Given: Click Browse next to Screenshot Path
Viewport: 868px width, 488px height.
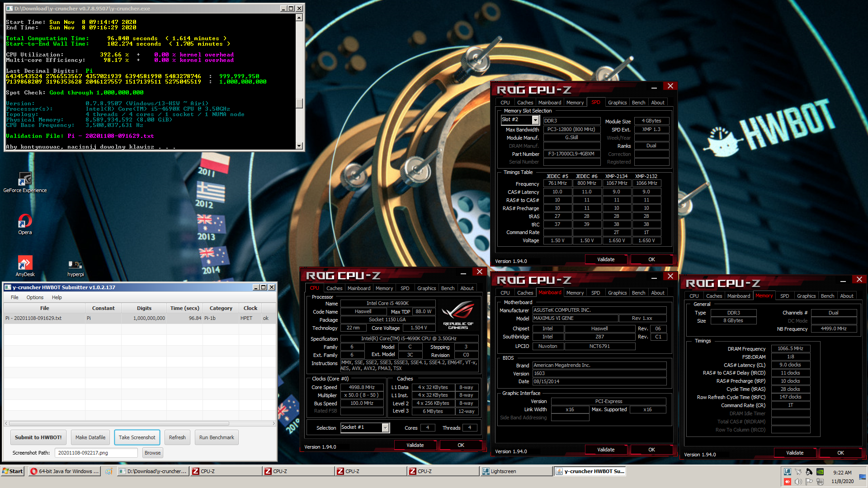Looking at the screenshot, I should tap(152, 453).
